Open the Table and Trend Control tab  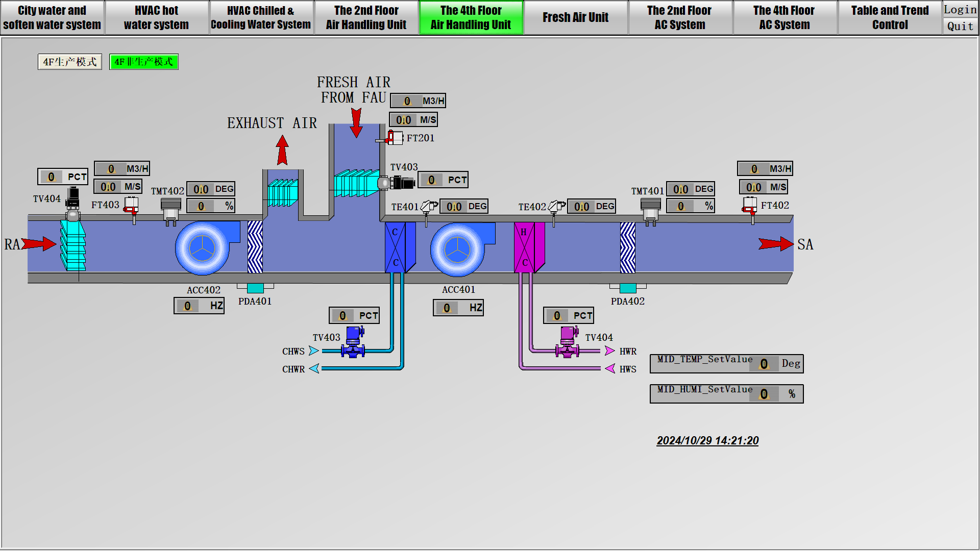click(889, 17)
